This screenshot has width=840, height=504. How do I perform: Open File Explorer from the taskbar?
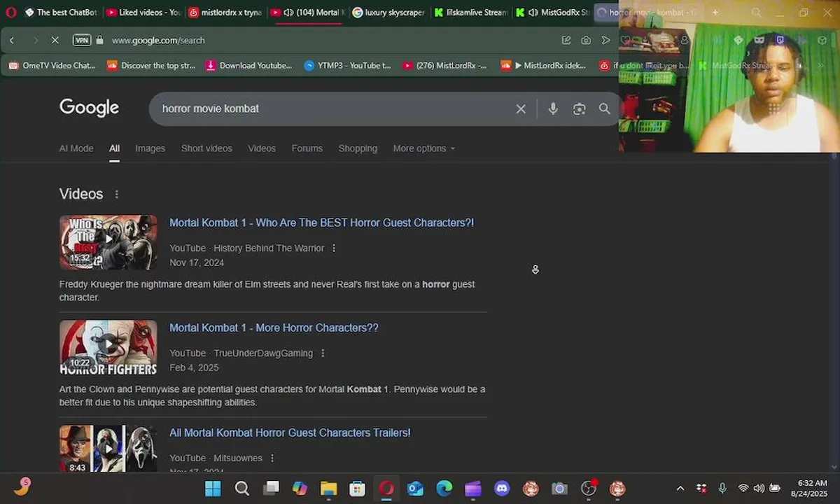pos(328,489)
